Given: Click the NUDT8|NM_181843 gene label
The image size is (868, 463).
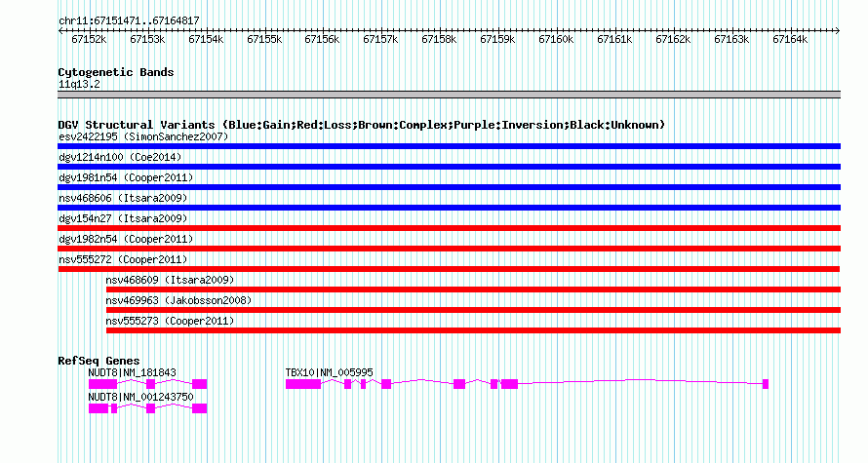Looking at the screenshot, I should point(133,372).
